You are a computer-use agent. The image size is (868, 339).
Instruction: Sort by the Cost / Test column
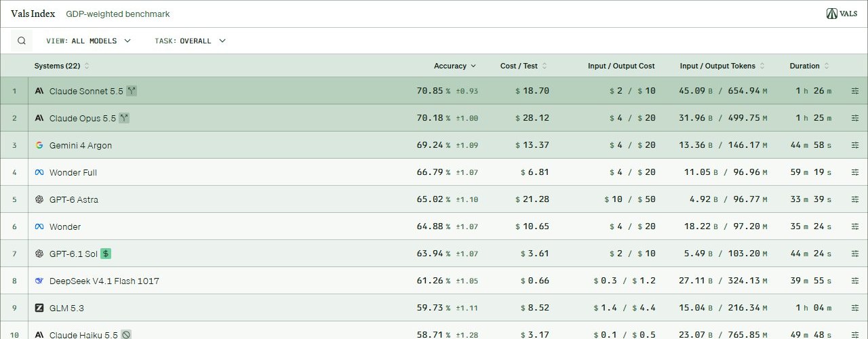click(x=524, y=66)
